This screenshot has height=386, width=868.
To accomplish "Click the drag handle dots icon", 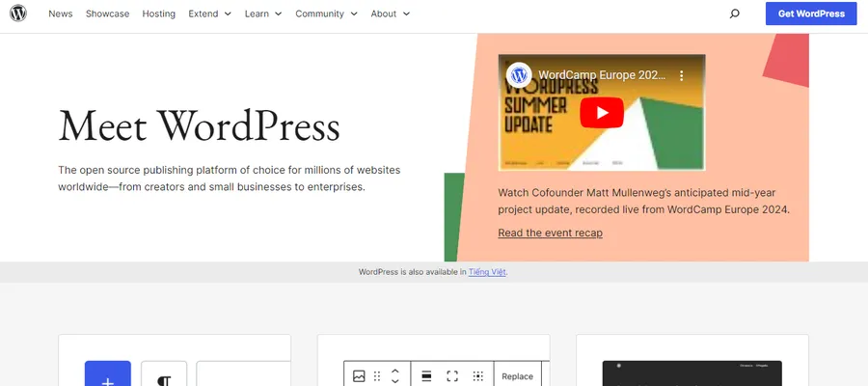I will (x=377, y=376).
